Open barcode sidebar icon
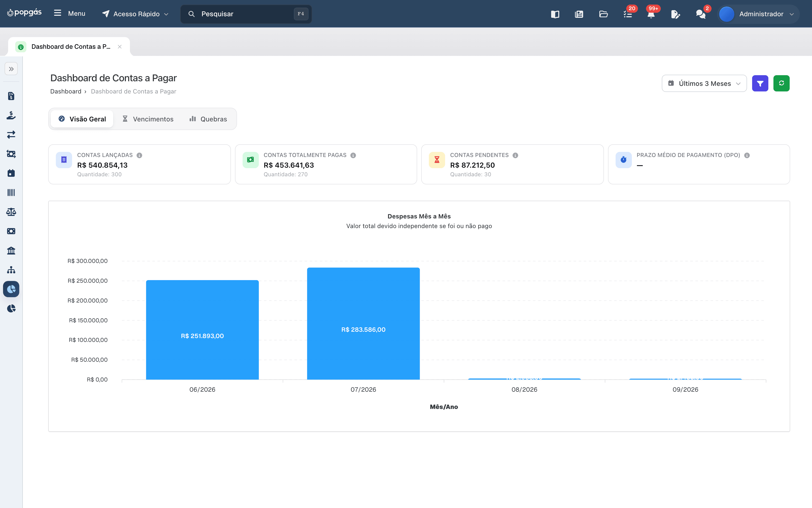812x508 pixels. [11, 193]
